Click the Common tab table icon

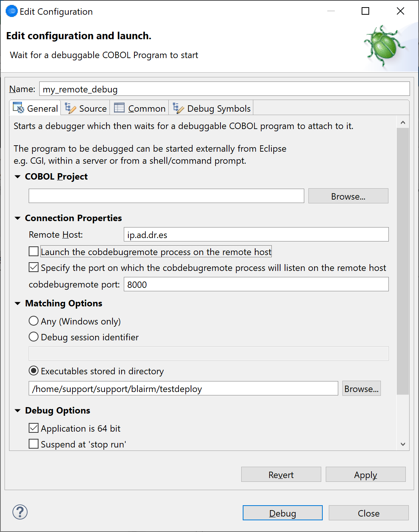[x=119, y=108]
